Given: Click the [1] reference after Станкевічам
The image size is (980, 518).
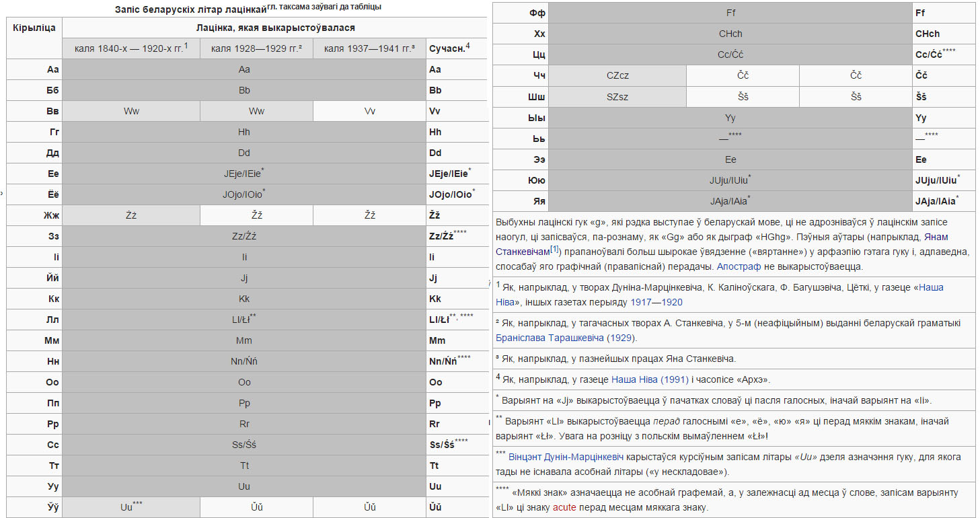Looking at the screenshot, I should [x=555, y=250].
